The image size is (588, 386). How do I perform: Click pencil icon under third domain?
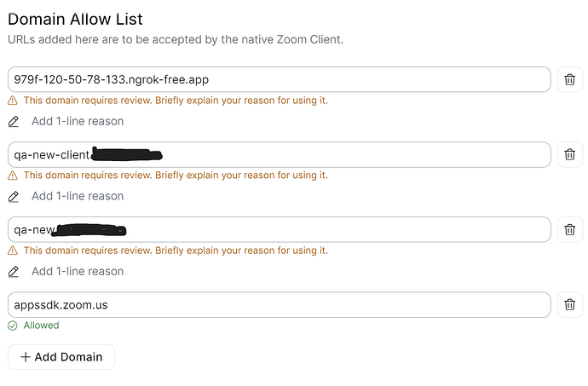(x=14, y=272)
